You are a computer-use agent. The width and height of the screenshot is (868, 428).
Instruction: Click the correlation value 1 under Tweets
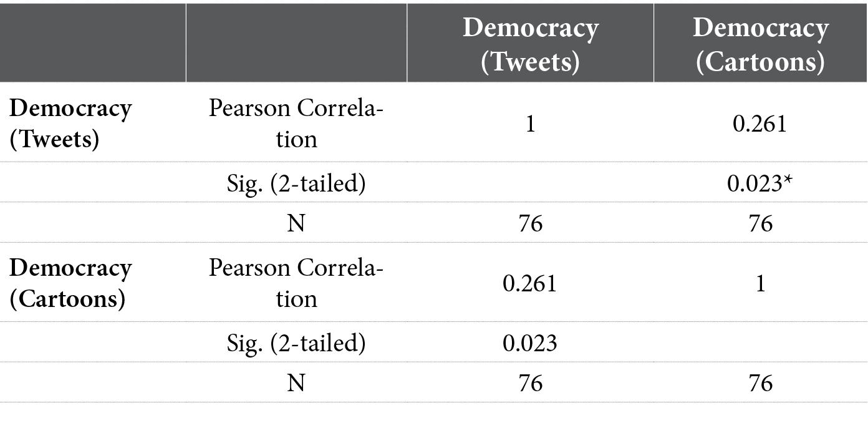(530, 124)
